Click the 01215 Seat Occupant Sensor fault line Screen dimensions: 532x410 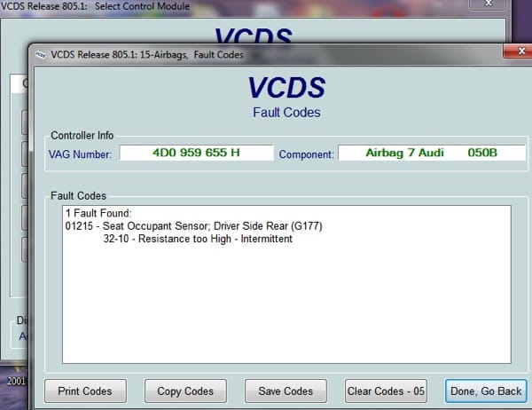[193, 226]
